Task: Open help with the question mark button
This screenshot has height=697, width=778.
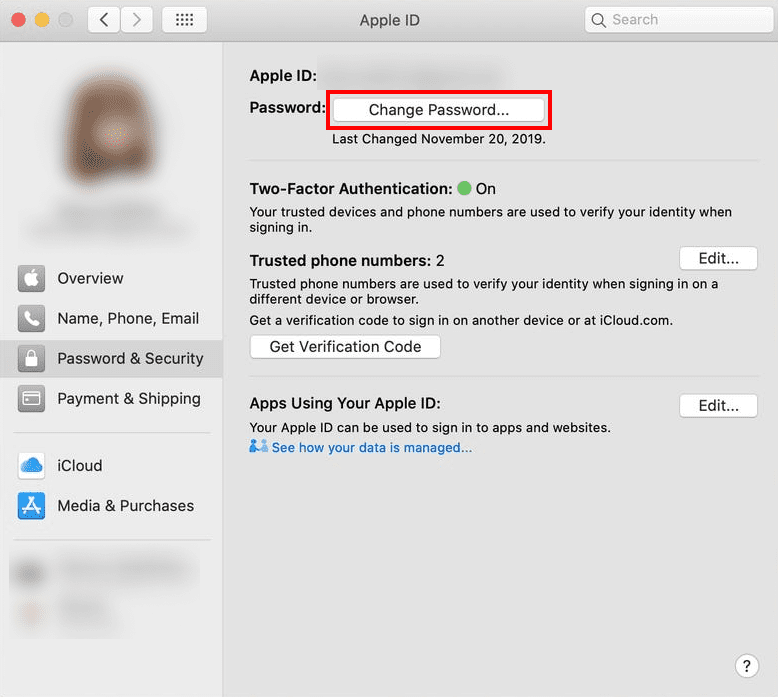Action: (x=747, y=666)
